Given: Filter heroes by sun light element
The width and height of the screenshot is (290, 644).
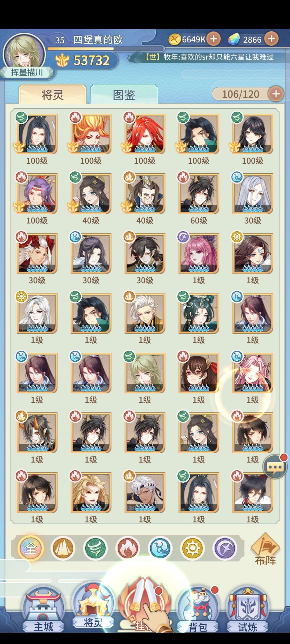Looking at the screenshot, I should pos(192,549).
